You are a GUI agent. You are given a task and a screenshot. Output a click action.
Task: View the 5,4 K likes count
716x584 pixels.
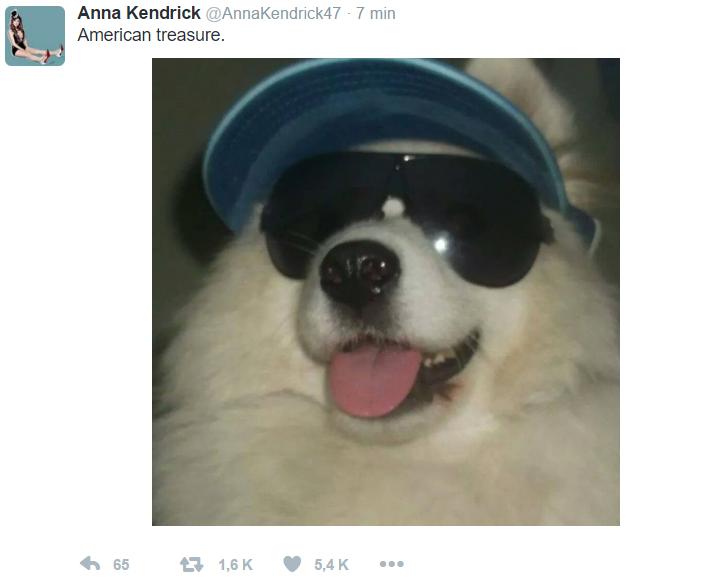pyautogui.click(x=332, y=565)
